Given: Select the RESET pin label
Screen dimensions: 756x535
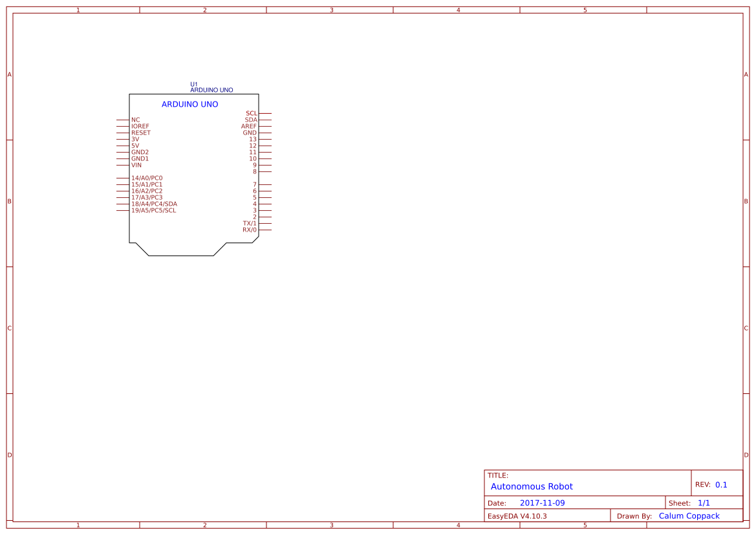Looking at the screenshot, I should coord(140,132).
